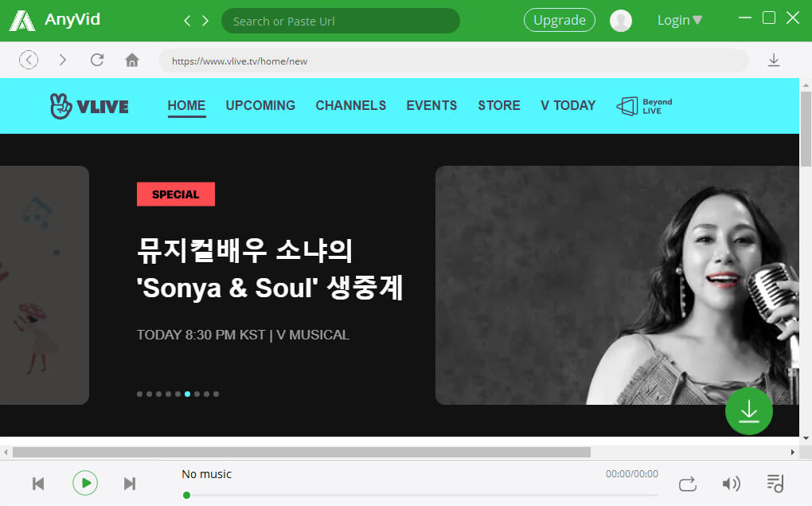Screen dimensions: 812x506
Task: Select the active cyan carousel dot
Action: [x=187, y=394]
